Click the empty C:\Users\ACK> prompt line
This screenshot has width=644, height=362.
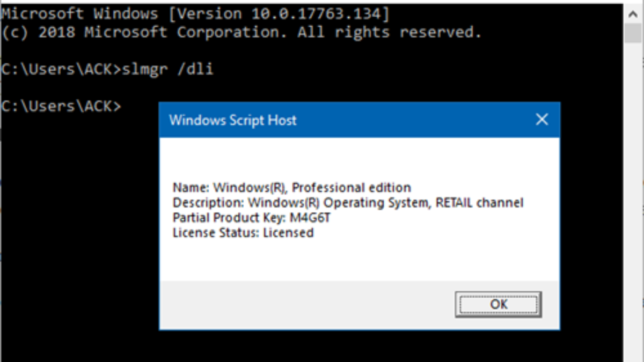61,107
